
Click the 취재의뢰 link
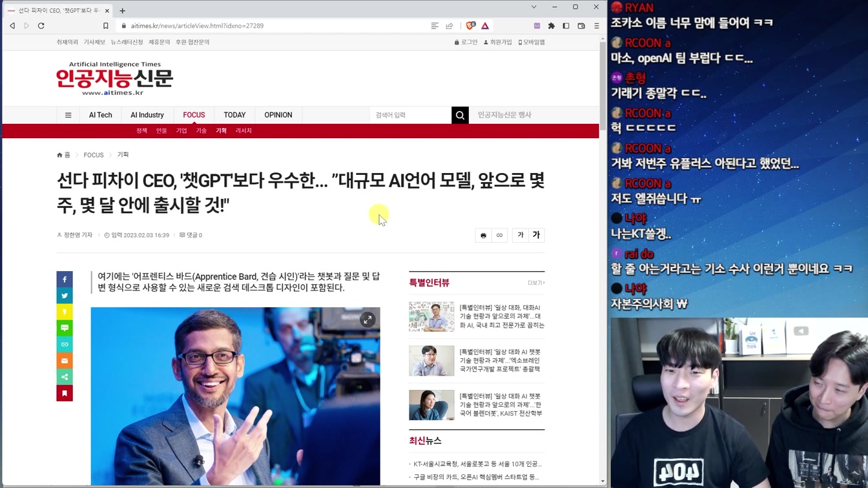[x=67, y=42]
